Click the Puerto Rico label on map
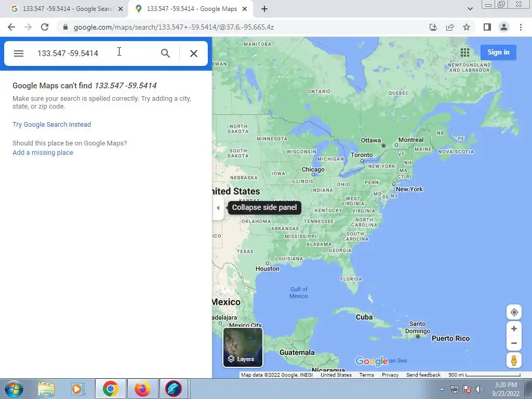 coord(450,338)
